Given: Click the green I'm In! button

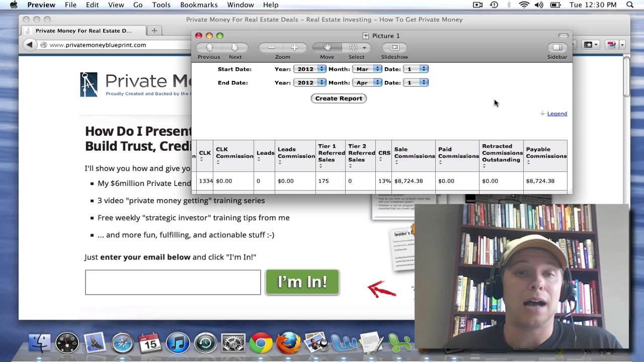Looking at the screenshot, I should coord(302,282).
